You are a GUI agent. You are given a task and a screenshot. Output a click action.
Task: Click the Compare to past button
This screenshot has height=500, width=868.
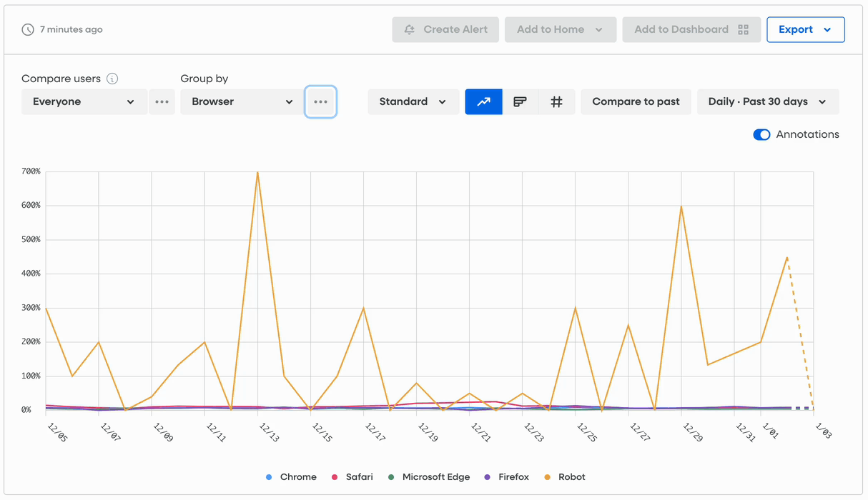(636, 101)
